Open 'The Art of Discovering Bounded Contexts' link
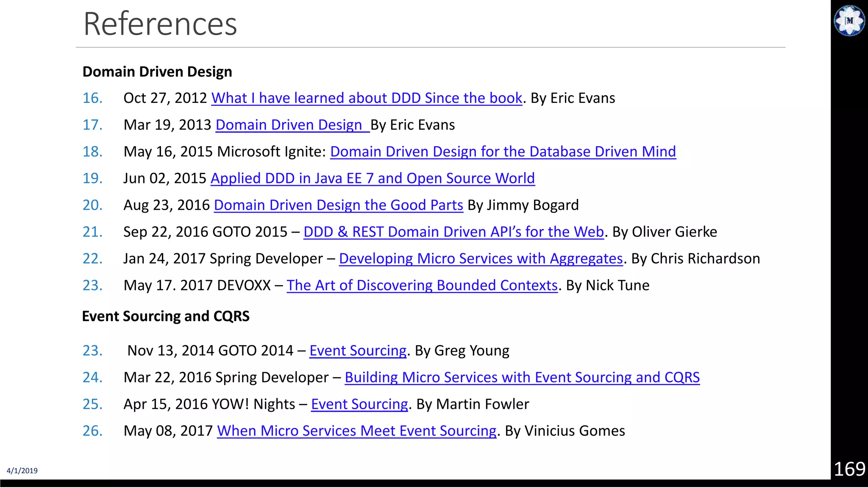Viewport: 868px width, 488px height. click(x=422, y=285)
